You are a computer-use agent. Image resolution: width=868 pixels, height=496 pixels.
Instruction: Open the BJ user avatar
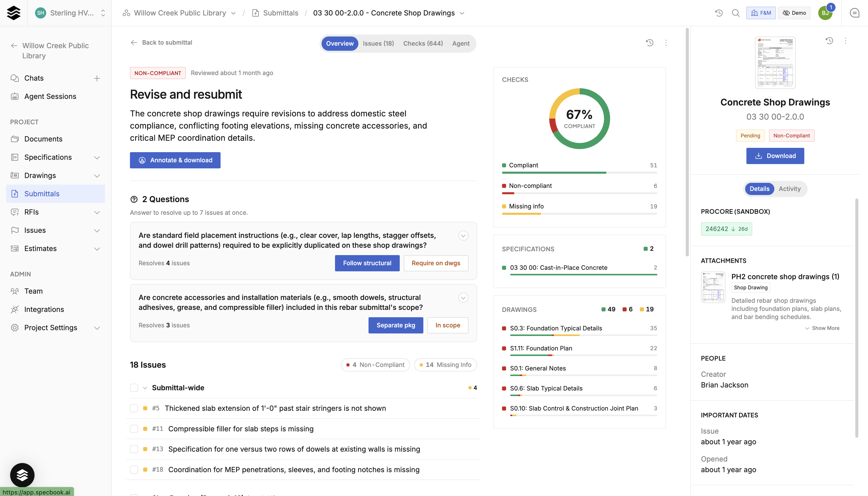pos(825,13)
